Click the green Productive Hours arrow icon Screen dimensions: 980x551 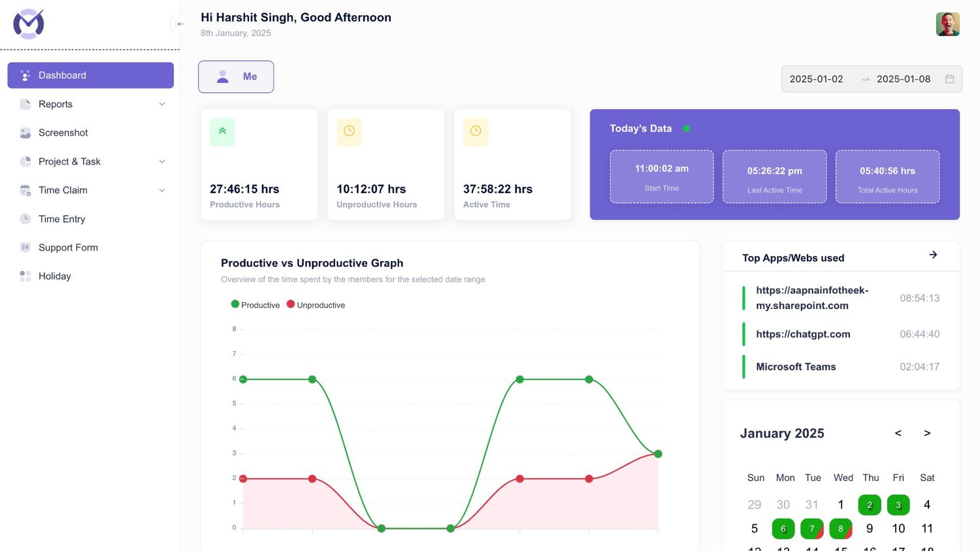point(222,131)
